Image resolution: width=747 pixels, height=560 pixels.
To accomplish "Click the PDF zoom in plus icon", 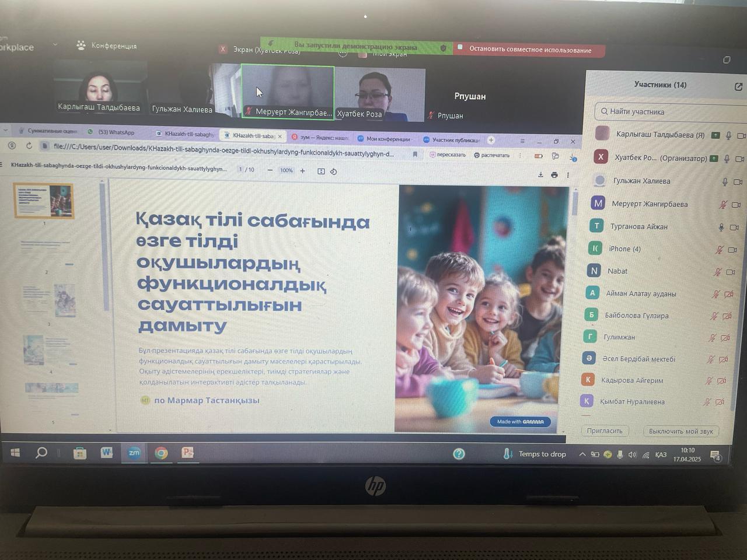I will tap(302, 171).
